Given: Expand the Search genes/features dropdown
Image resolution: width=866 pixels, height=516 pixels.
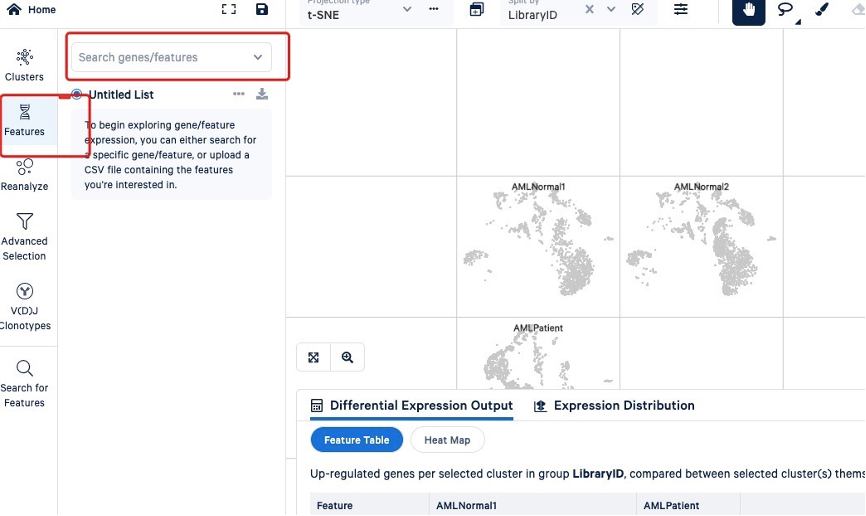Looking at the screenshot, I should pos(258,57).
